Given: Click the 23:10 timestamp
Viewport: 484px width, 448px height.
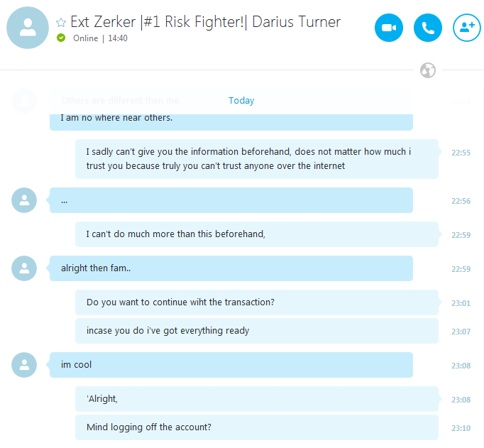Looking at the screenshot, I should (x=461, y=428).
